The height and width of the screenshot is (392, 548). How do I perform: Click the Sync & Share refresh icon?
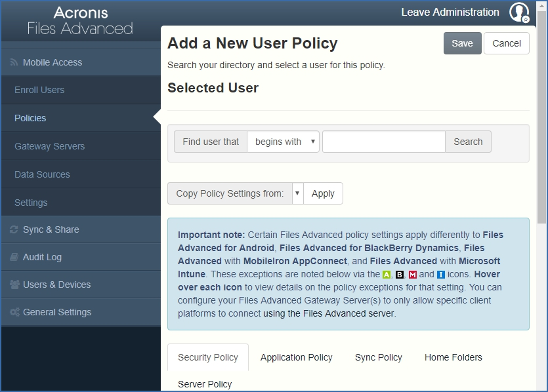click(x=14, y=229)
